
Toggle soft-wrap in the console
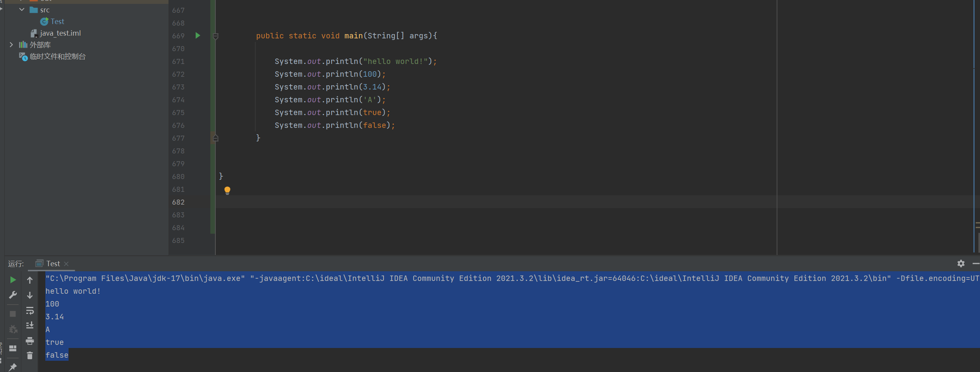(30, 311)
